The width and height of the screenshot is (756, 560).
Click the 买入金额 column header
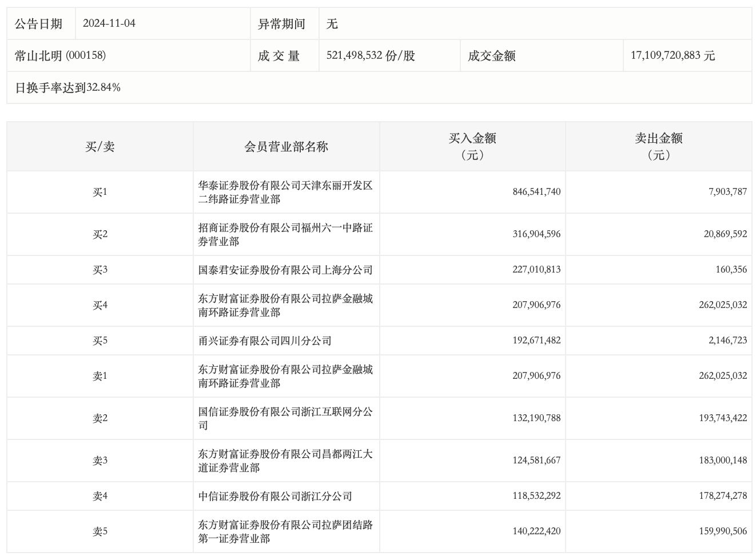(x=472, y=147)
